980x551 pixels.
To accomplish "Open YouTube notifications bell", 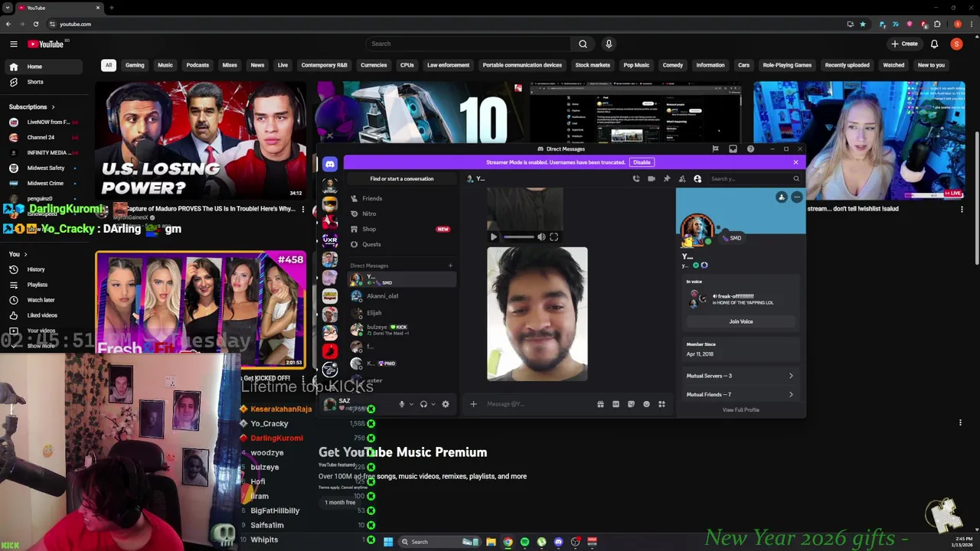I will [934, 44].
